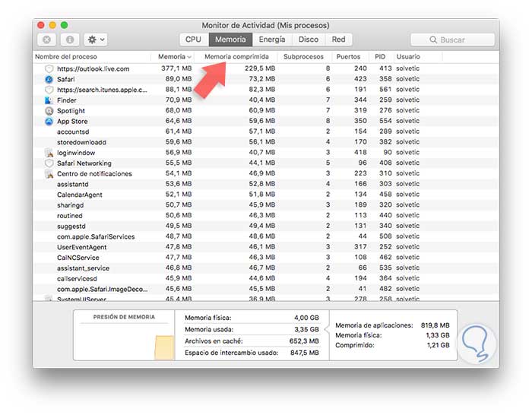Select the Spotlight process row
The width and height of the screenshot is (532, 415).
click(266, 111)
